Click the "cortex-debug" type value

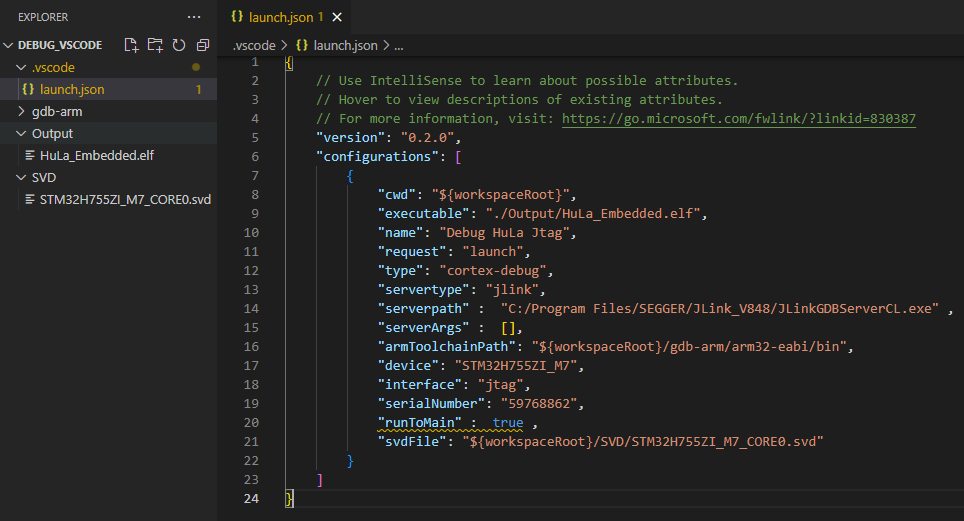click(493, 271)
